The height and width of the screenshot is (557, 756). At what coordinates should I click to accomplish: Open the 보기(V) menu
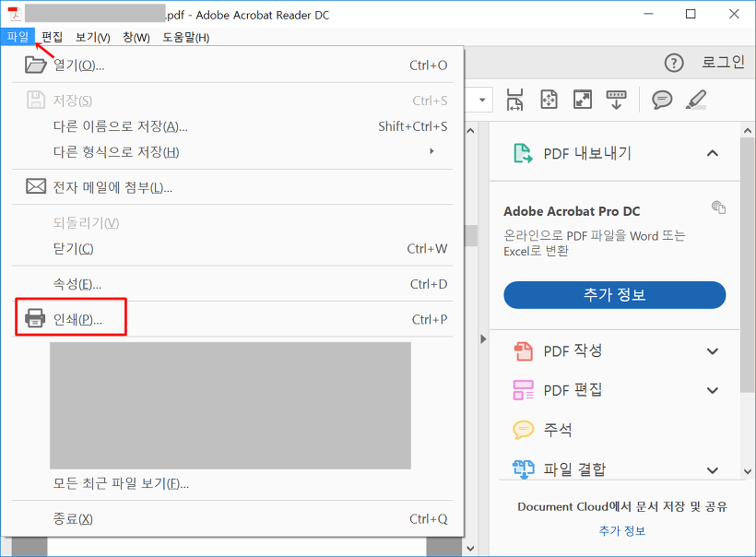tap(93, 37)
